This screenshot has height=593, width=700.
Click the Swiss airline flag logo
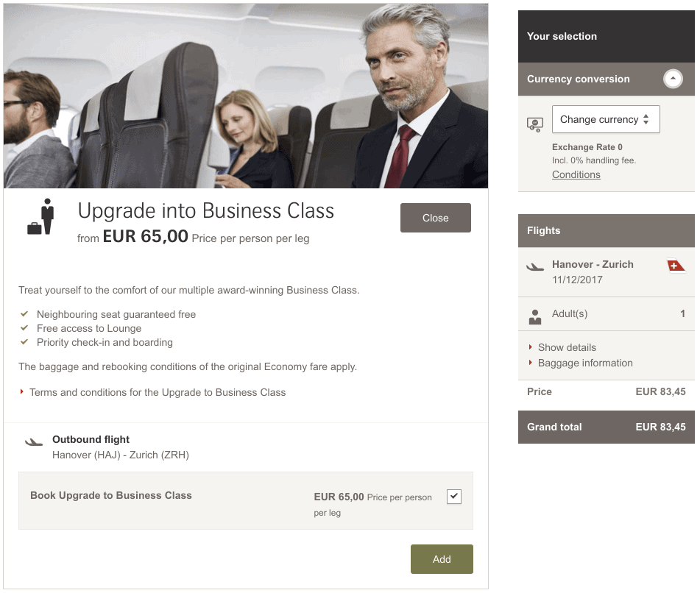click(676, 266)
